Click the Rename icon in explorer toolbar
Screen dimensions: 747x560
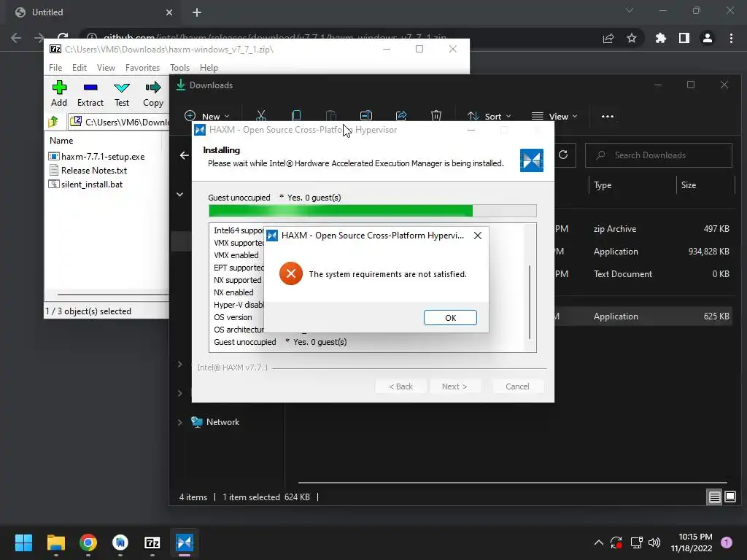(366, 116)
